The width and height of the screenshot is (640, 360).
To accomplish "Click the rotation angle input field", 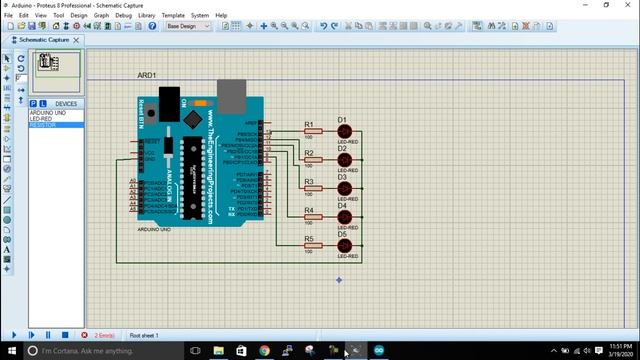I will click(x=21, y=78).
